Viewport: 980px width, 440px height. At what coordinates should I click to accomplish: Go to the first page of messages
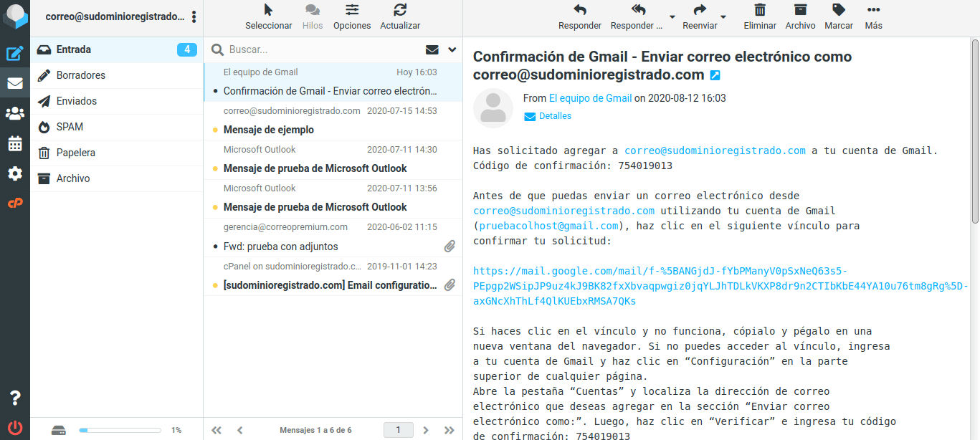pyautogui.click(x=216, y=430)
